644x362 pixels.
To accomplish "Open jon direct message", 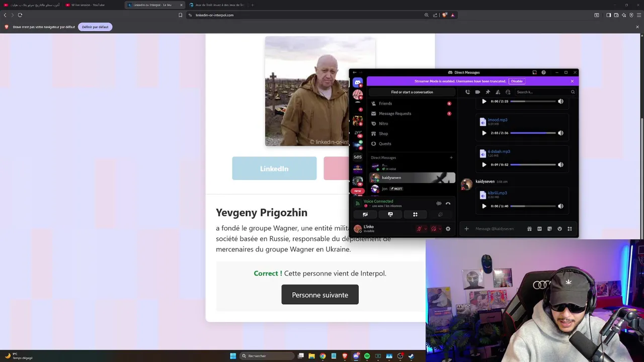I will point(412,189).
